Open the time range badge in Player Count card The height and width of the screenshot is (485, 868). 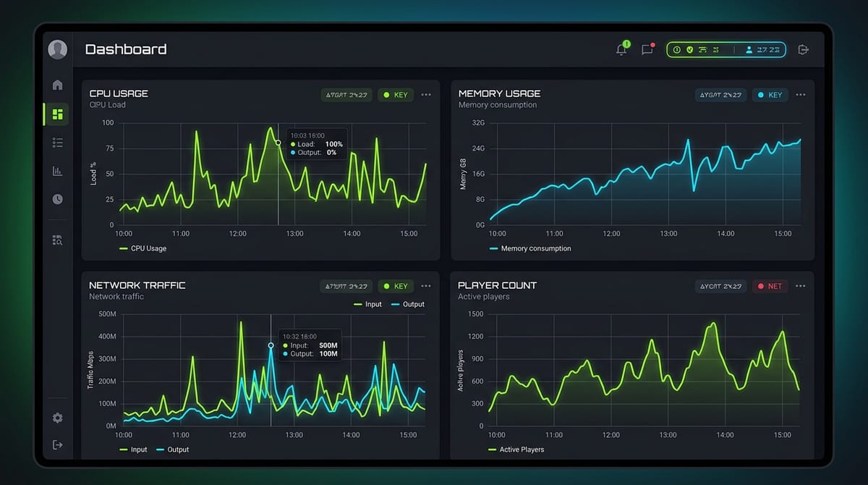coord(720,286)
